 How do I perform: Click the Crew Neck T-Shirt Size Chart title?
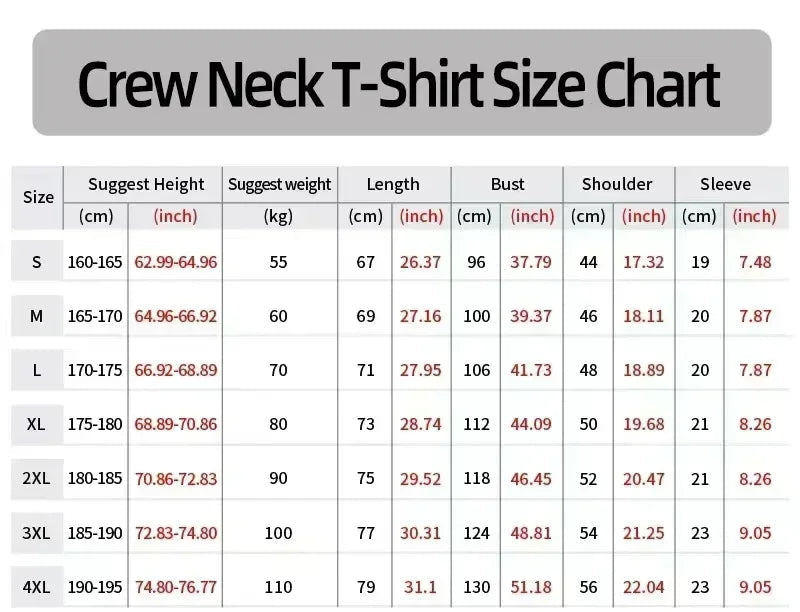point(399,84)
